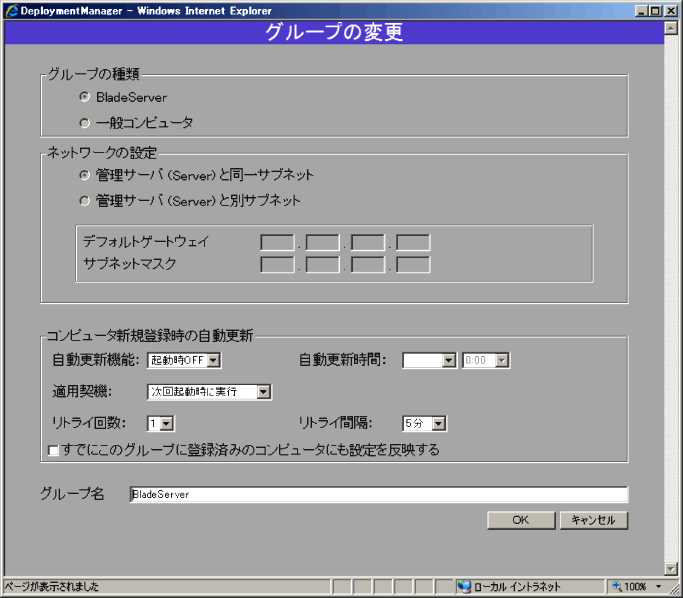Image resolution: width=683 pixels, height=598 pixels.
Task: Click the scrollbar up arrow
Action: click(x=671, y=28)
